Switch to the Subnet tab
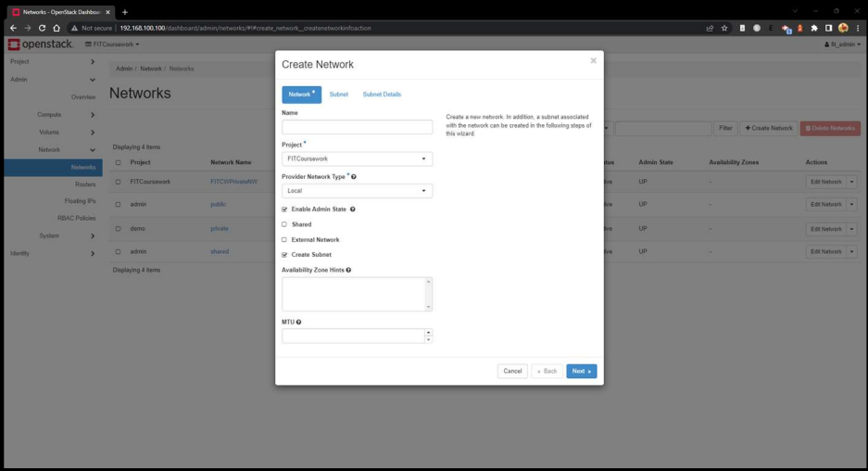 tap(339, 95)
